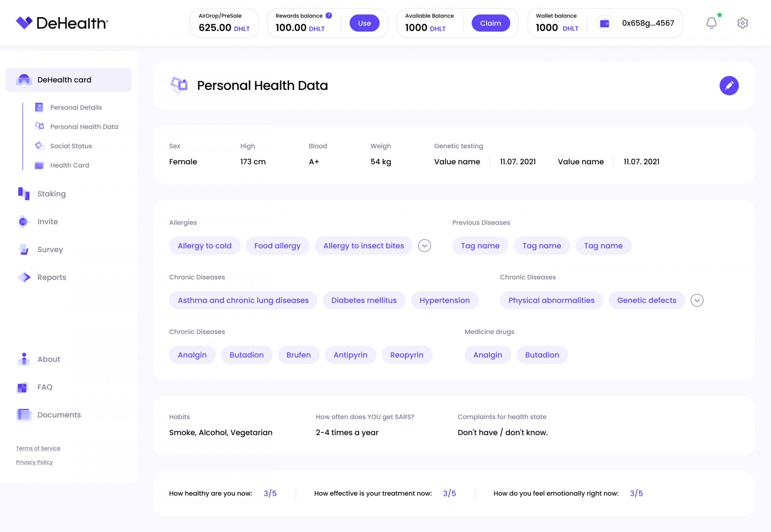The width and height of the screenshot is (771, 532).
Task: Click the wallet icon
Action: [x=604, y=24]
